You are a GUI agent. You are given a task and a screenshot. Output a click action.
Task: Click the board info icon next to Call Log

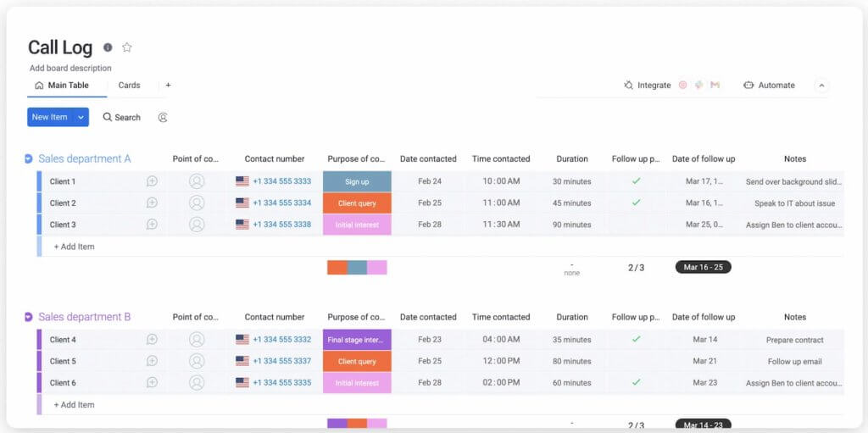point(108,47)
